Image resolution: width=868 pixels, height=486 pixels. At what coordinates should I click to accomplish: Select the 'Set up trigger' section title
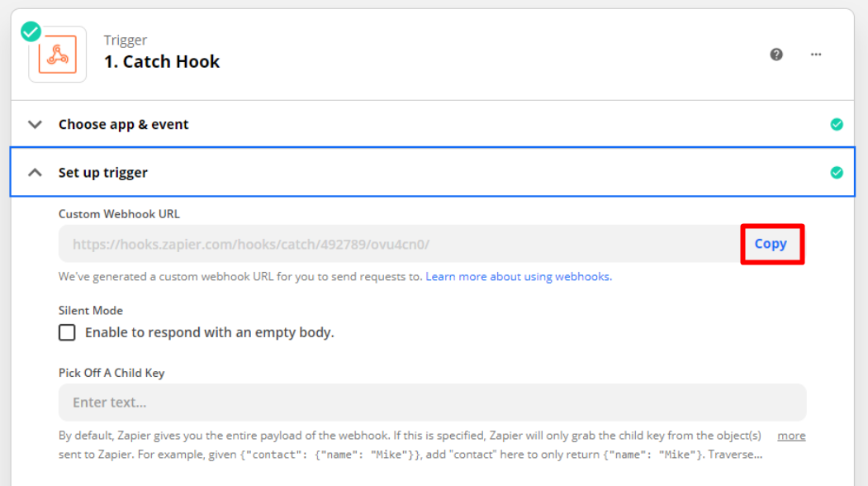coord(102,173)
